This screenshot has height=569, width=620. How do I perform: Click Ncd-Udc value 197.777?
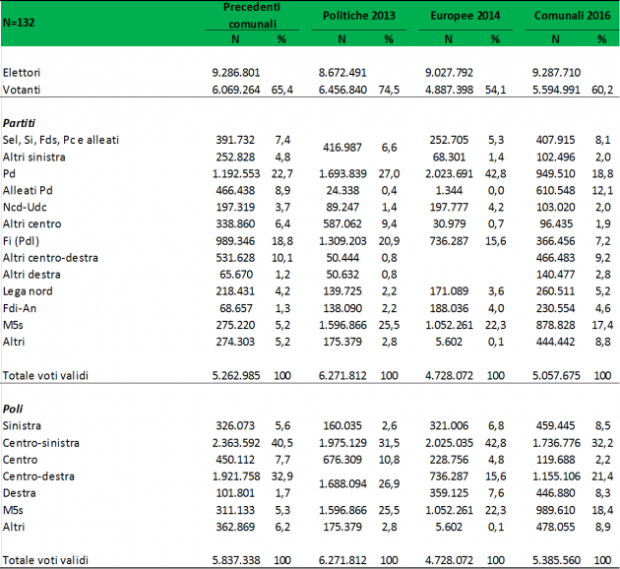(449, 207)
